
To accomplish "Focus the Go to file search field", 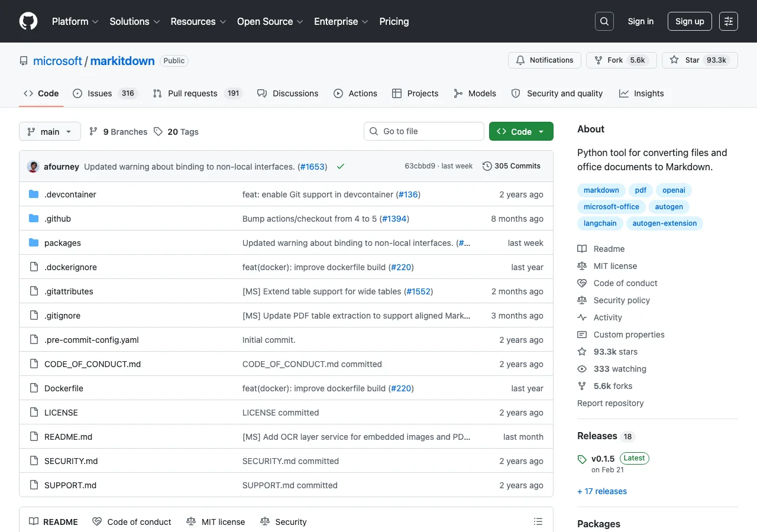I will [424, 131].
